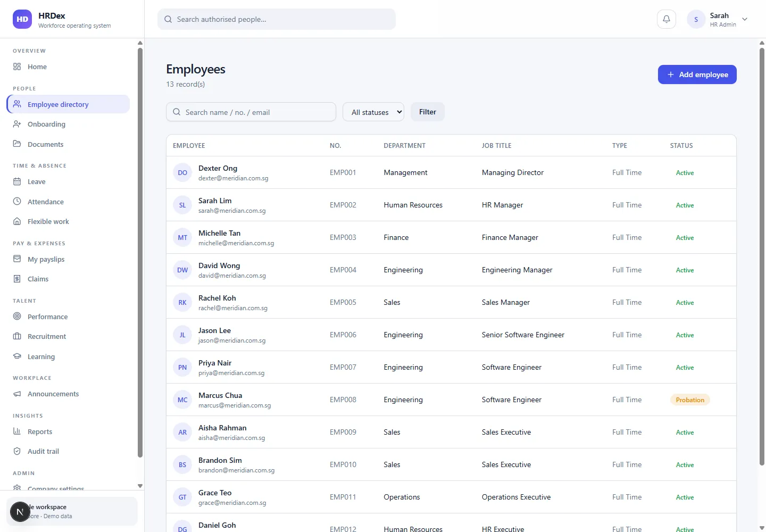The image size is (766, 532).
Task: Open the notifications bell
Action: point(667,19)
